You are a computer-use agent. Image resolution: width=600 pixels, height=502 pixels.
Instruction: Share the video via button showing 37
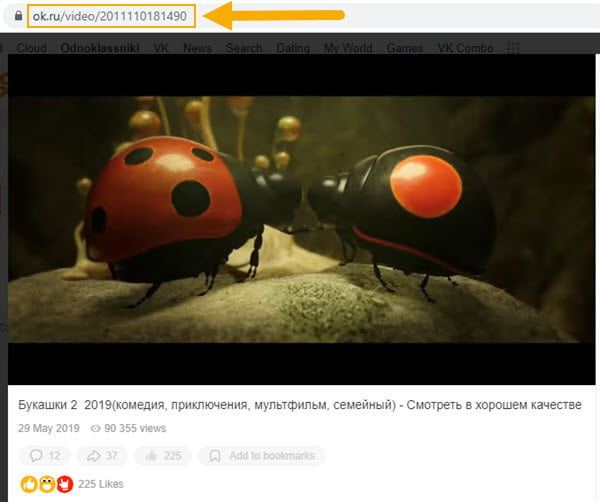click(x=101, y=456)
